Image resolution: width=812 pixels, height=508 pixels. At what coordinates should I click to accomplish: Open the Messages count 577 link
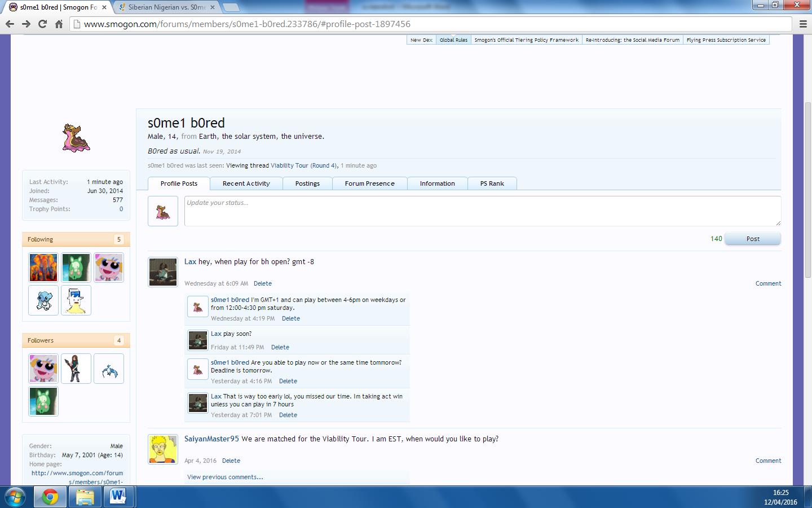pos(117,200)
